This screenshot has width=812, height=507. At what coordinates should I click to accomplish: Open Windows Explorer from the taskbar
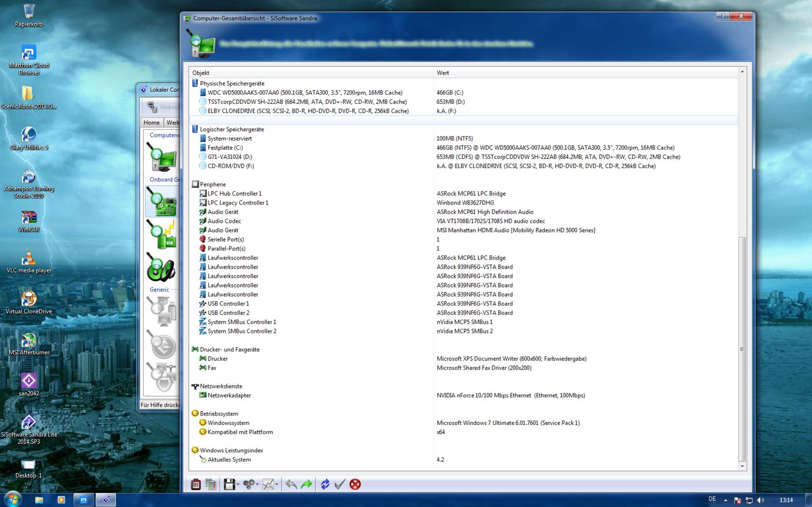click(39, 500)
